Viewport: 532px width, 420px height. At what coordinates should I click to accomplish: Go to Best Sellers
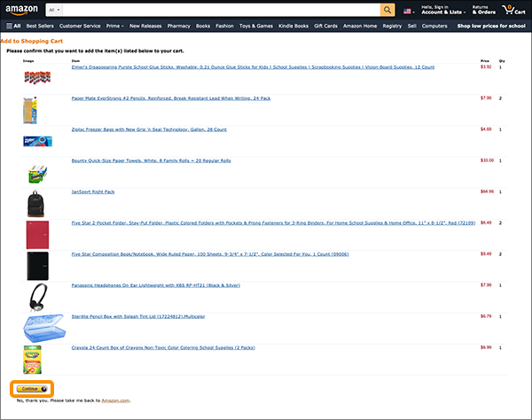tap(40, 26)
